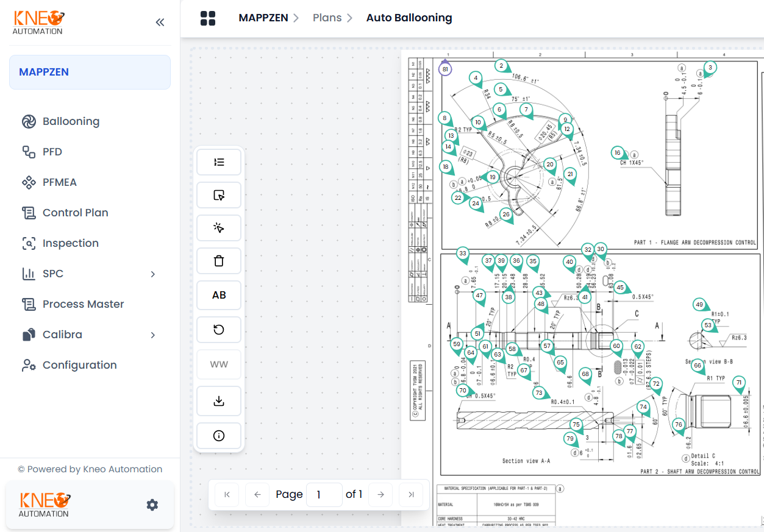Open the drawing info tool
Screen dimensions: 764x532
(x=218, y=435)
